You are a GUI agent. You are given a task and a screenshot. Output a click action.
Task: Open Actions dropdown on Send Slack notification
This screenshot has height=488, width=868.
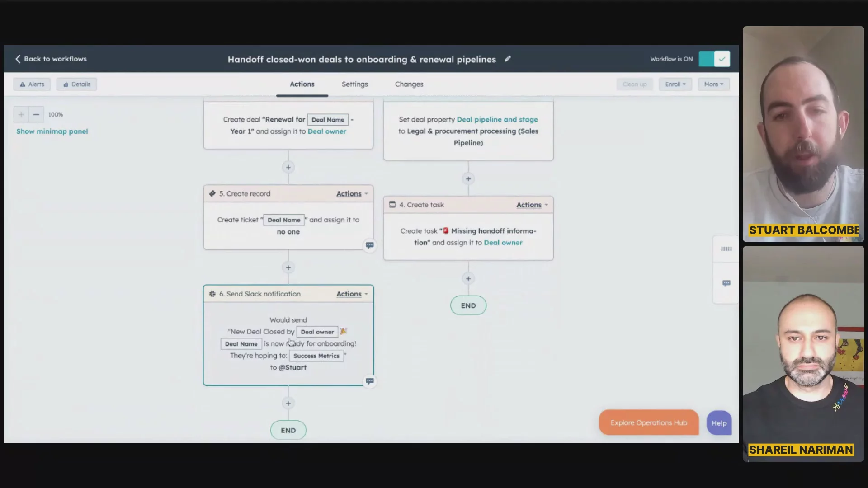[x=352, y=294]
